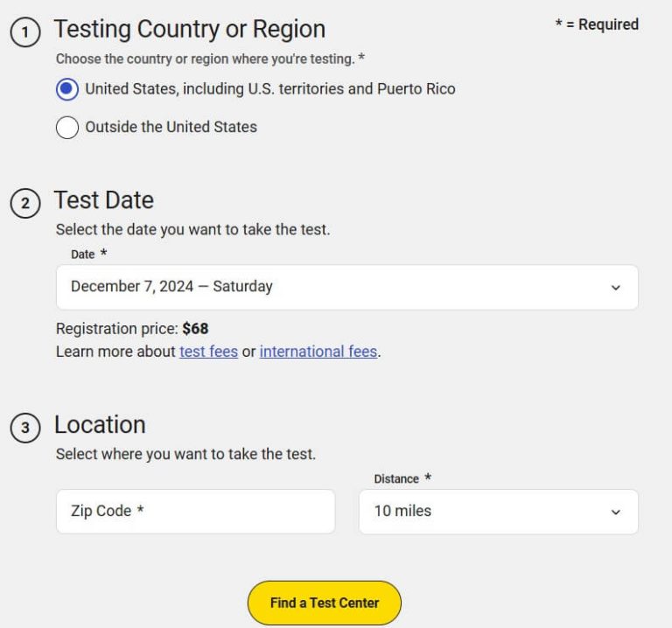
Task: Follow the international fees link
Action: pyautogui.click(x=318, y=352)
